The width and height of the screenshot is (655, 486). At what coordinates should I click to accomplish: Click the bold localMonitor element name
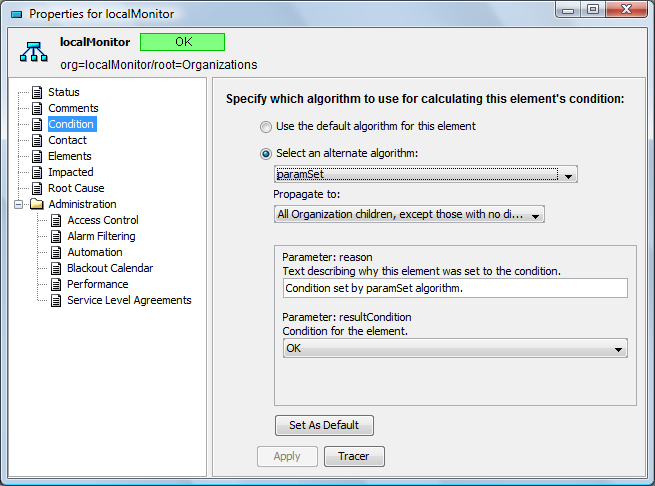(95, 42)
